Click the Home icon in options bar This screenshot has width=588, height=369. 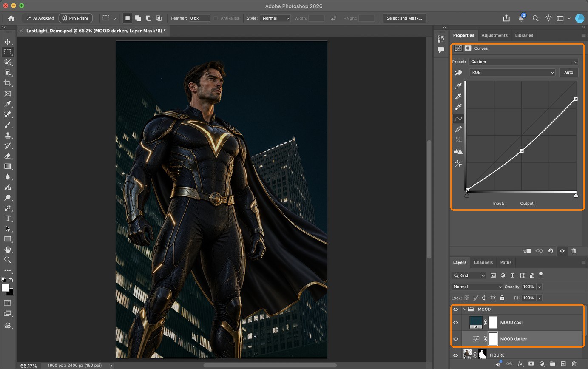click(x=11, y=18)
